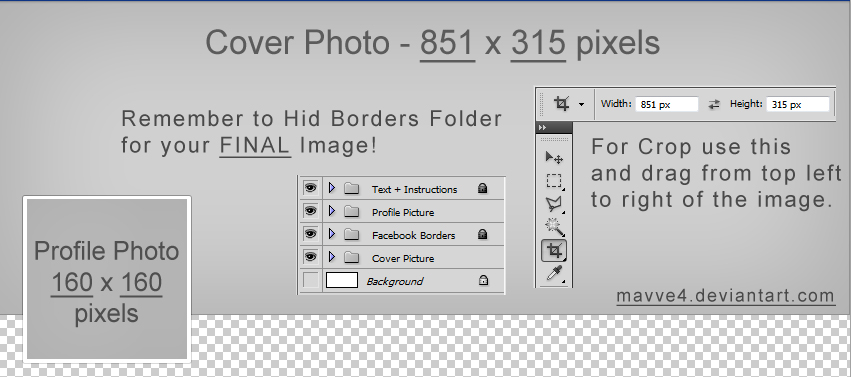Click the folder icon of Cover Picture group
The image size is (851, 377).
(x=352, y=257)
